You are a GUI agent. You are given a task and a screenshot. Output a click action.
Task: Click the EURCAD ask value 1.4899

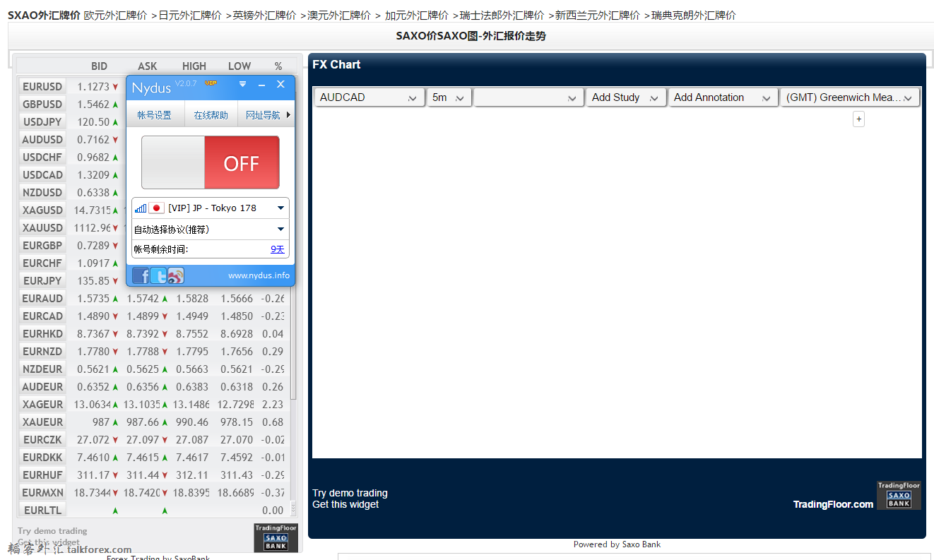click(x=143, y=316)
